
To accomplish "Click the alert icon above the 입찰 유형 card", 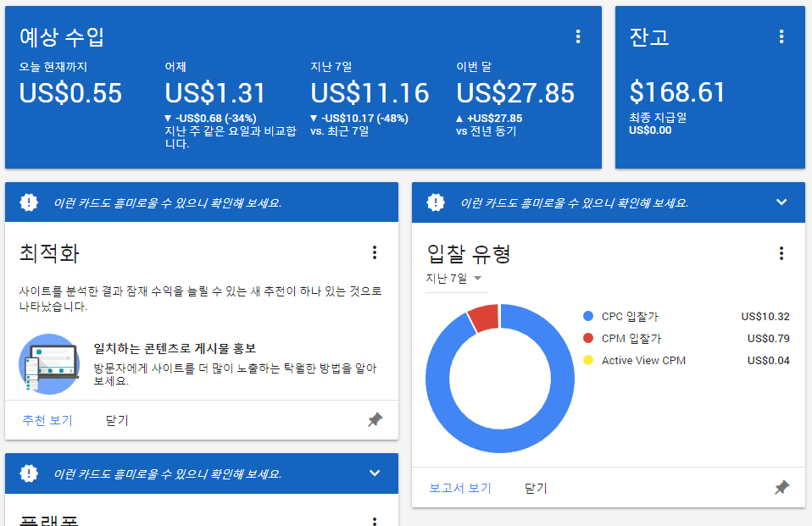I will 436,202.
